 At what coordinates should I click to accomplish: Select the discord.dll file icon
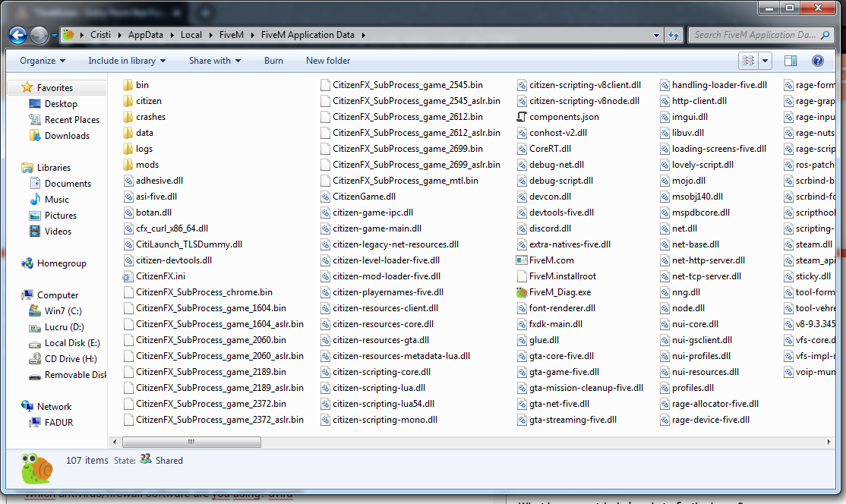(x=521, y=228)
